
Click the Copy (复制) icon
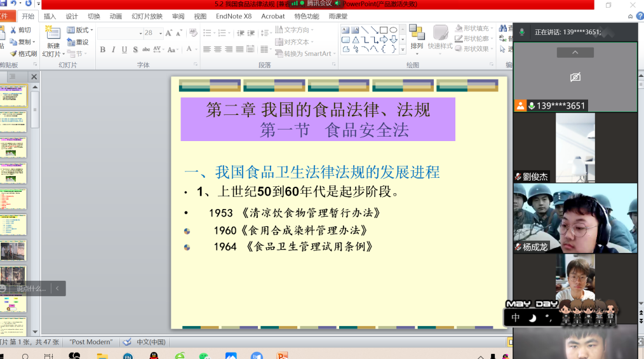[x=13, y=42]
